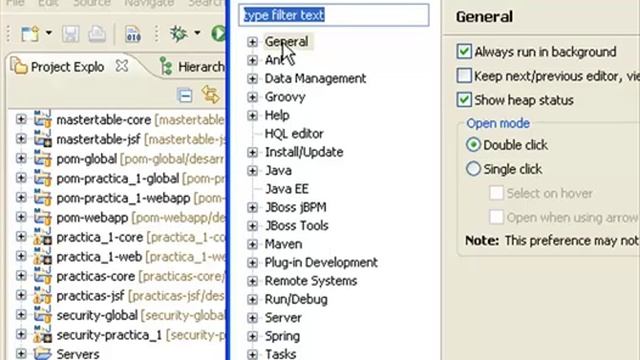This screenshot has height=360, width=640.
Task: Uncheck Always run in background
Action: pos(464,51)
